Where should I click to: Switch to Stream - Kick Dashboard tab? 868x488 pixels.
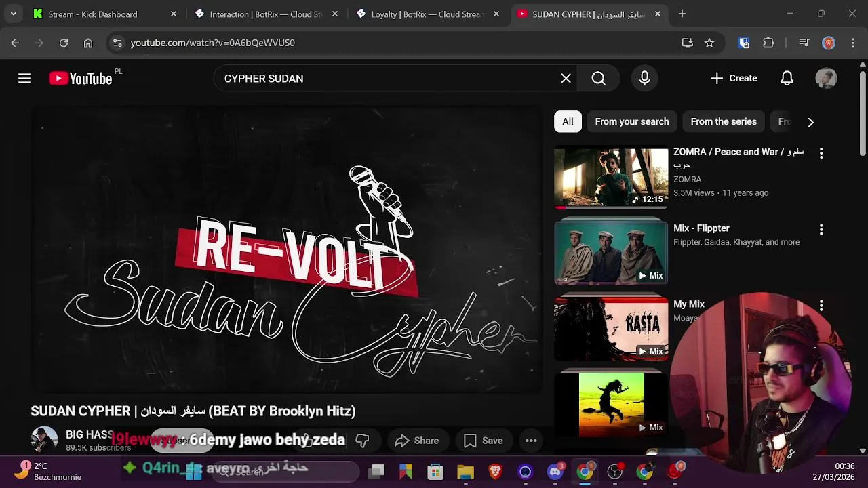pyautogui.click(x=93, y=14)
